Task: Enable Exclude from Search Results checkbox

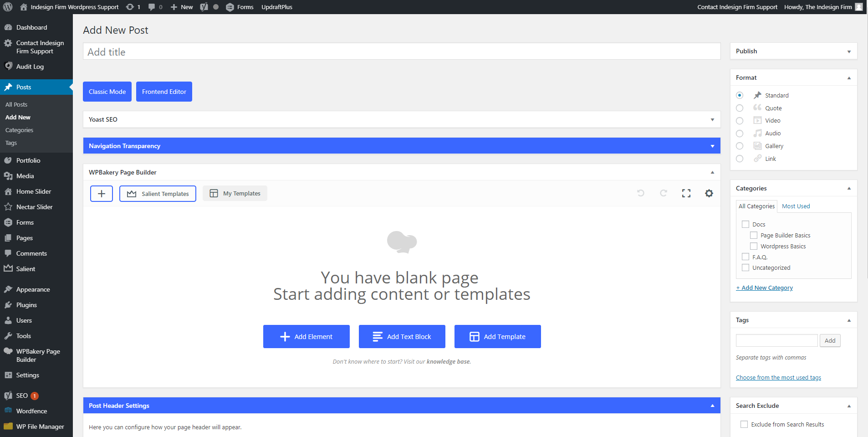Action: [744, 424]
